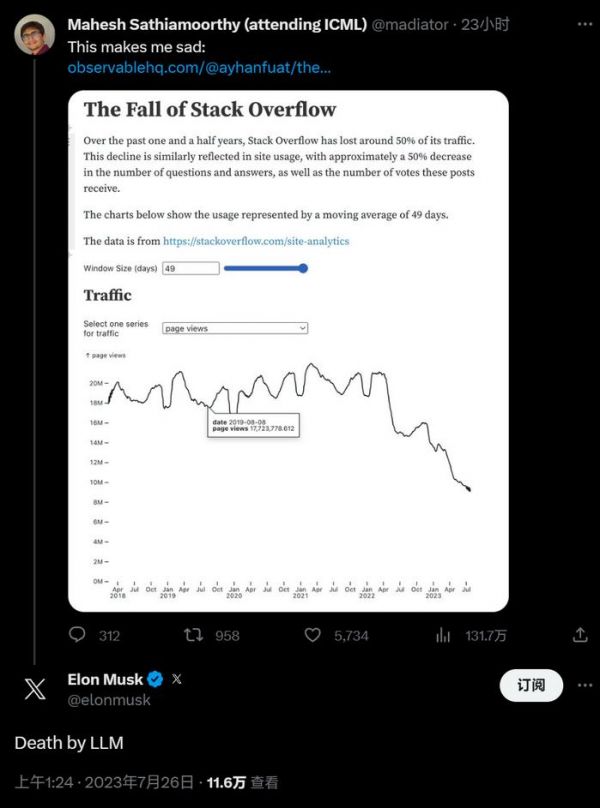The width and height of the screenshot is (600, 808).
Task: Open the Fall of Stack Overflow chart image
Action: click(x=288, y=350)
